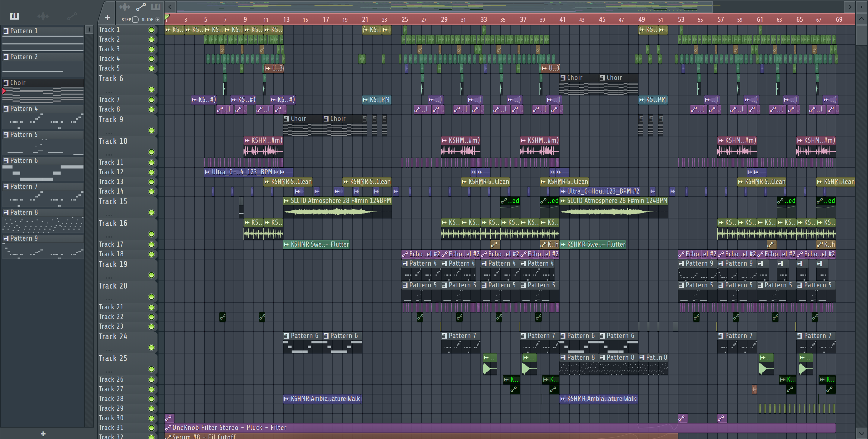Screen dimensions: 868x439
Task: Mute Track 5 with its green switch
Action: click(152, 69)
